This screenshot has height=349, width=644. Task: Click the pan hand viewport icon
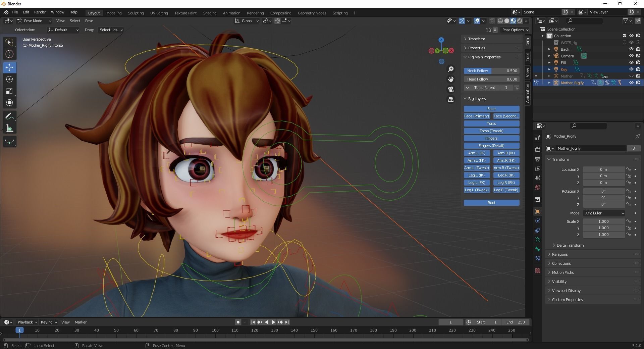click(x=451, y=79)
